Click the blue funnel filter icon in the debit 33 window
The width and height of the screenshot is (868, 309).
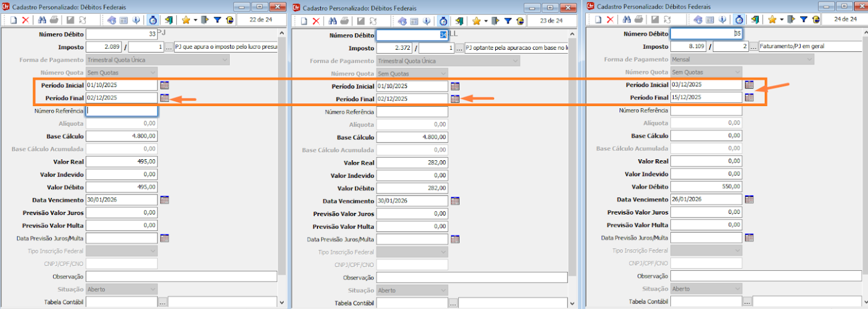tap(218, 20)
